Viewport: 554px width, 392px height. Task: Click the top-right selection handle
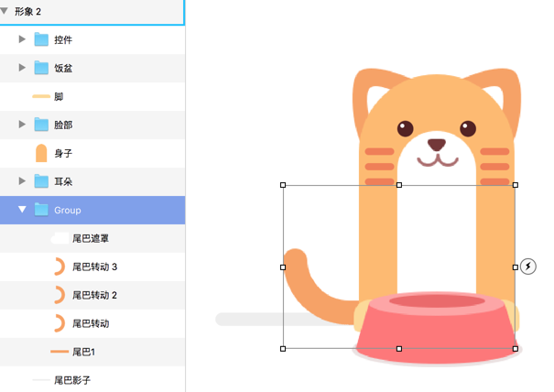[516, 185]
